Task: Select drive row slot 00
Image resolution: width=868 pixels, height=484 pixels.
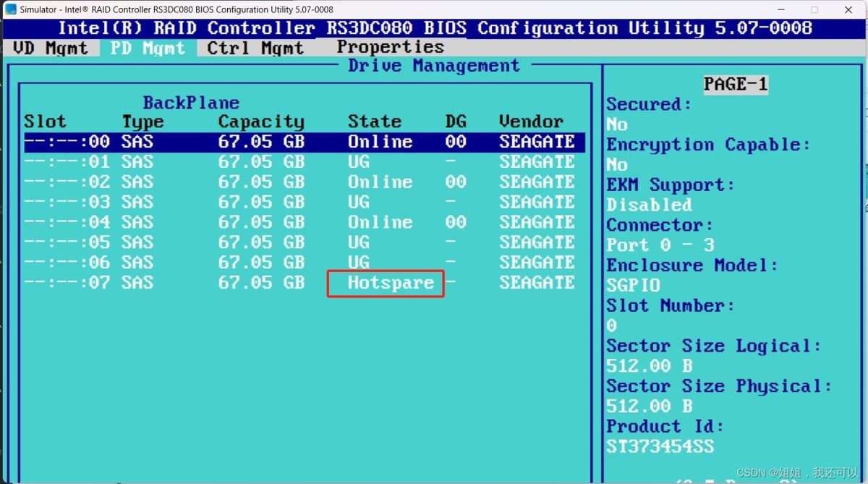Action: coord(304,142)
